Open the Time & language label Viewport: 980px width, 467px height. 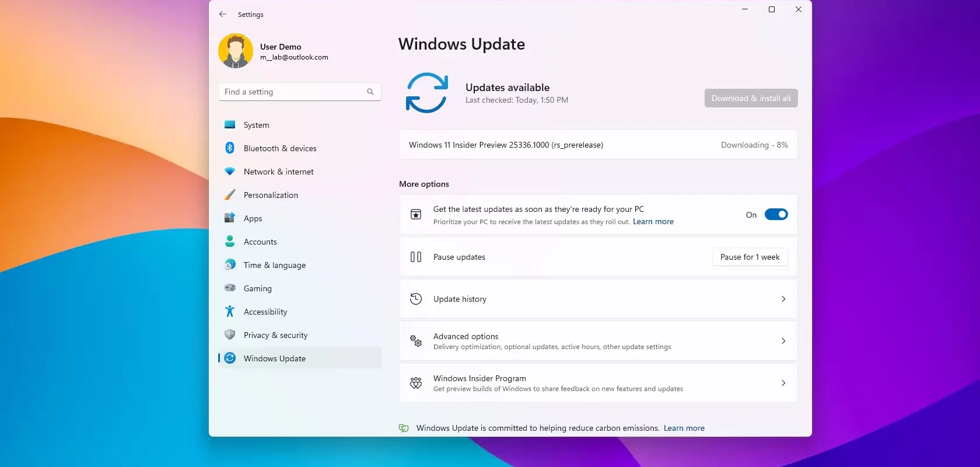click(275, 265)
